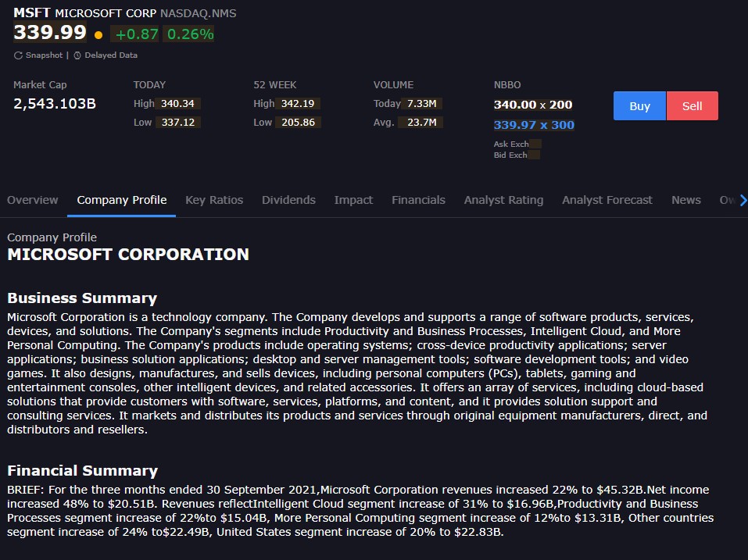The image size is (748, 560).
Task: Click the last price 339.99
Action: [50, 32]
